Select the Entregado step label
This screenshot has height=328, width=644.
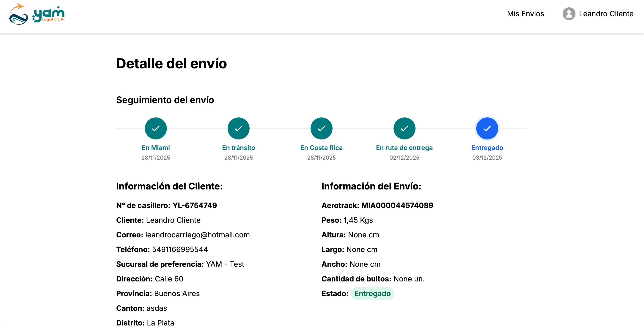click(487, 148)
